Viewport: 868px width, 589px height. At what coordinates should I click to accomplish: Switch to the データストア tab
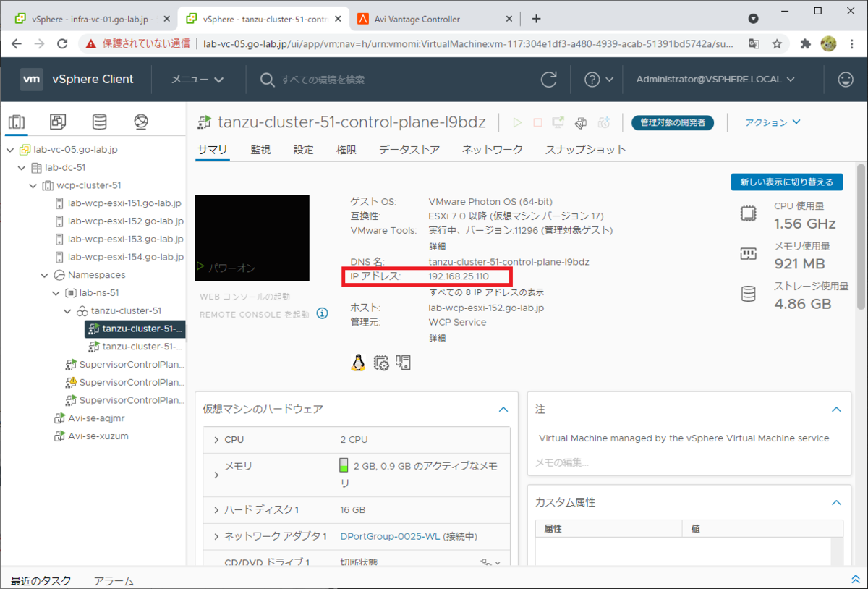pyautogui.click(x=409, y=150)
